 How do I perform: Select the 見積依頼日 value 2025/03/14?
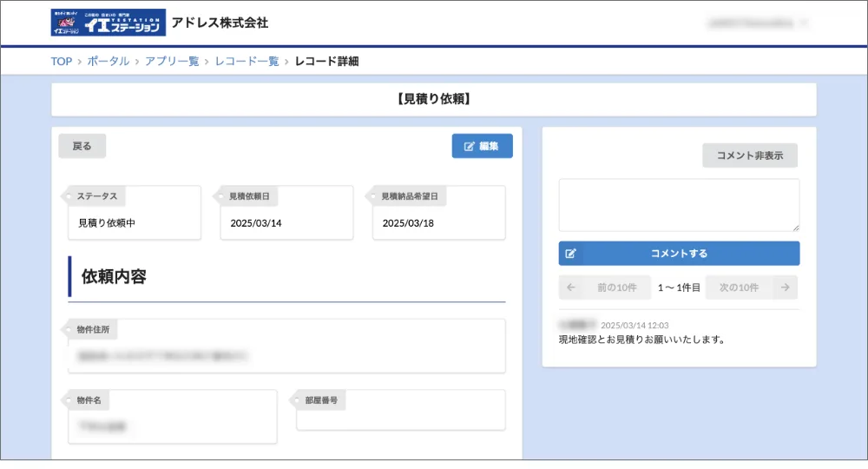256,223
